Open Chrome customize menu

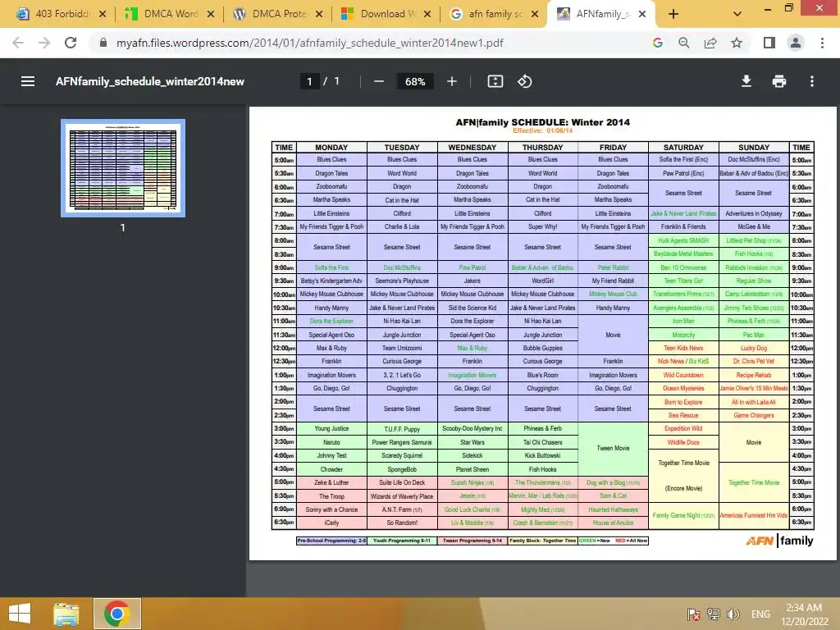[822, 43]
